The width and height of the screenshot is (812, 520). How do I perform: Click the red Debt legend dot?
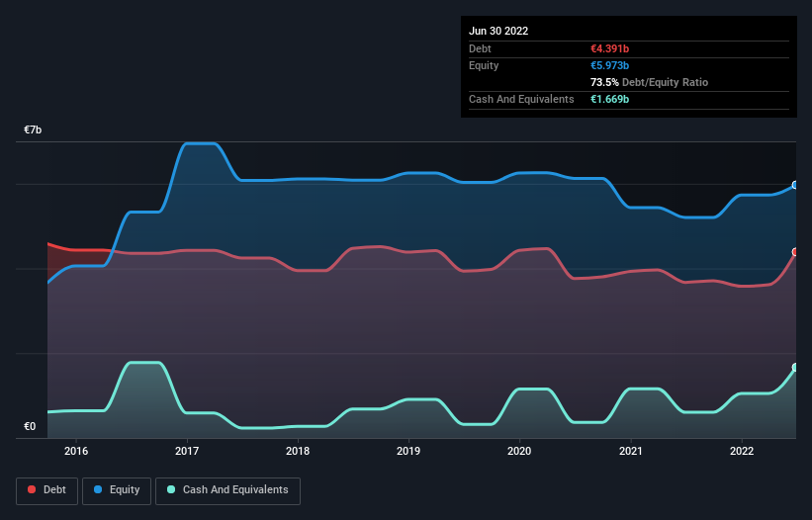pos(32,489)
